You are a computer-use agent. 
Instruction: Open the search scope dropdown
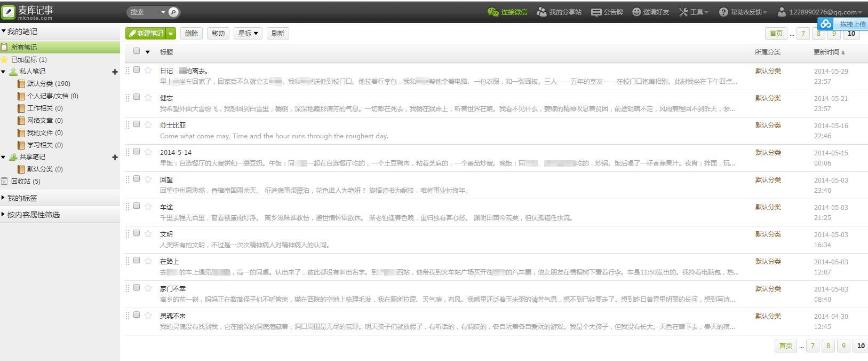(x=163, y=12)
